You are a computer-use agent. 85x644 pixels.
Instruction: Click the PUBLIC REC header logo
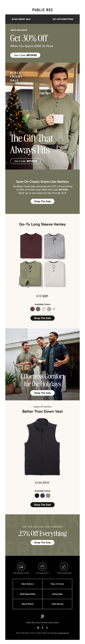tap(42, 10)
